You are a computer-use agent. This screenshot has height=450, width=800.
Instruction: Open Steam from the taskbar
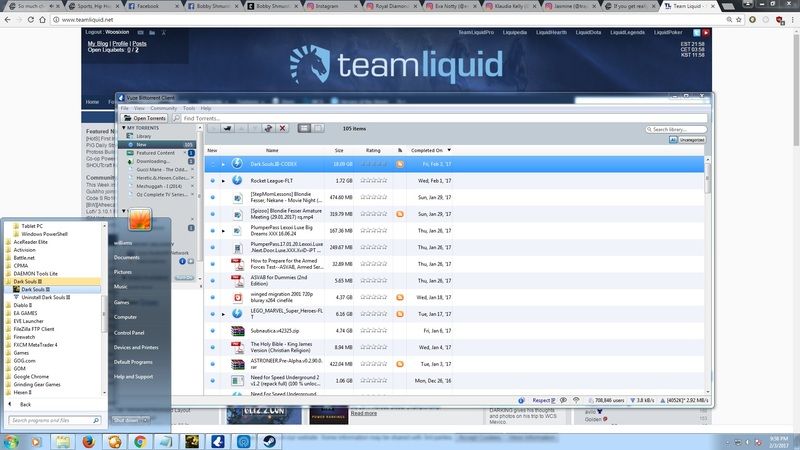click(x=269, y=441)
